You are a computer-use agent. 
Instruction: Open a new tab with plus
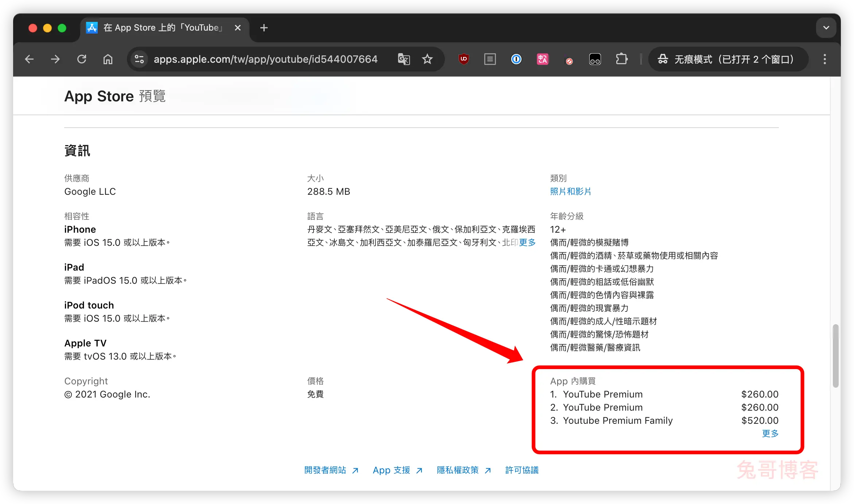pyautogui.click(x=264, y=28)
